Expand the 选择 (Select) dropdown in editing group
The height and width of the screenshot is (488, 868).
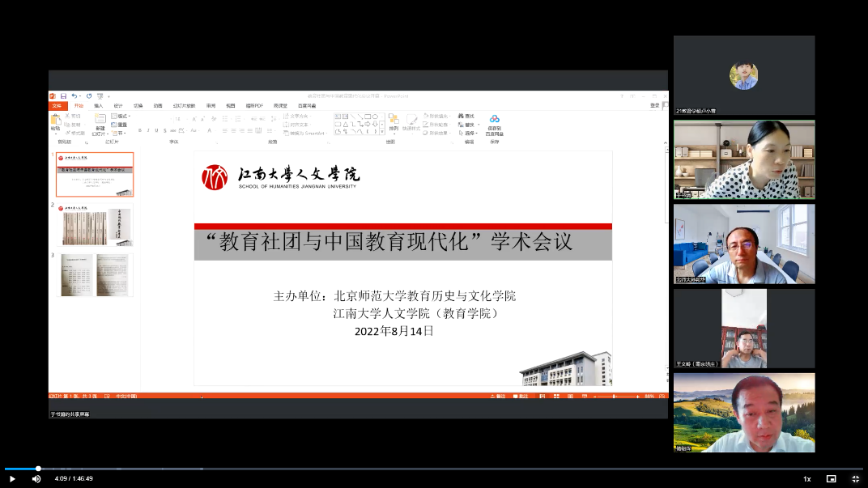(x=469, y=133)
